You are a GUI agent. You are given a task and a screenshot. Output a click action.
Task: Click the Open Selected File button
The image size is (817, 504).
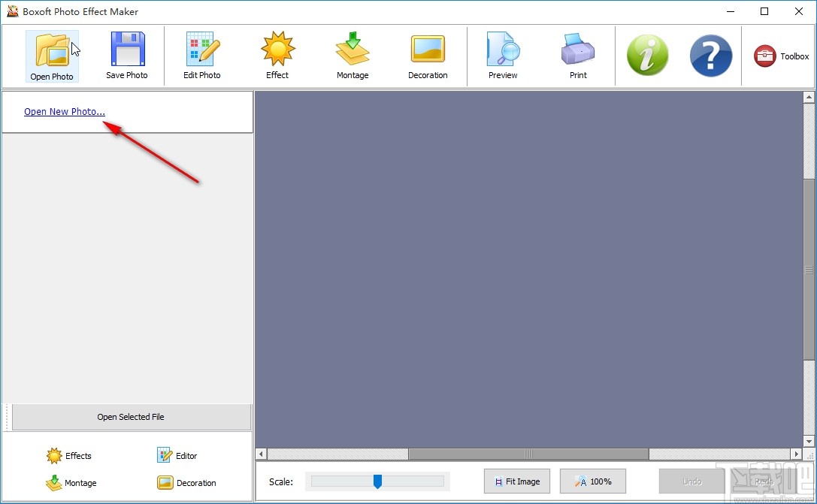tap(132, 417)
